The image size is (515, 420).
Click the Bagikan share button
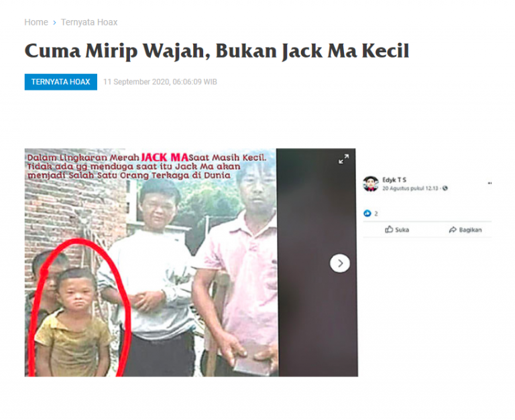coord(465,230)
